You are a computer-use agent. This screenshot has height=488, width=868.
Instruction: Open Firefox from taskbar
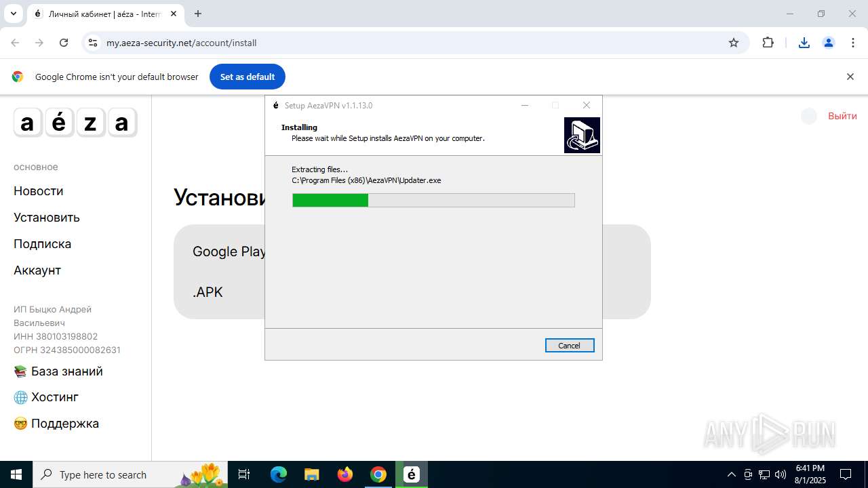(345, 474)
